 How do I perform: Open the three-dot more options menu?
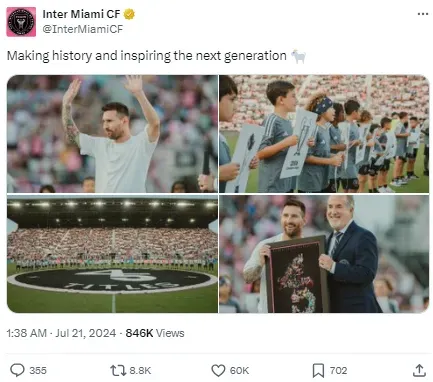click(x=423, y=14)
